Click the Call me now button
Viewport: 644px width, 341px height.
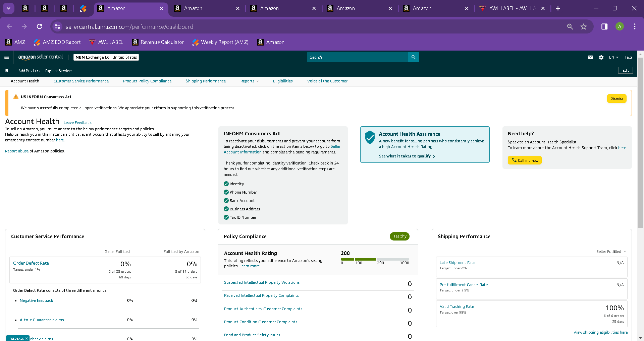tap(525, 160)
